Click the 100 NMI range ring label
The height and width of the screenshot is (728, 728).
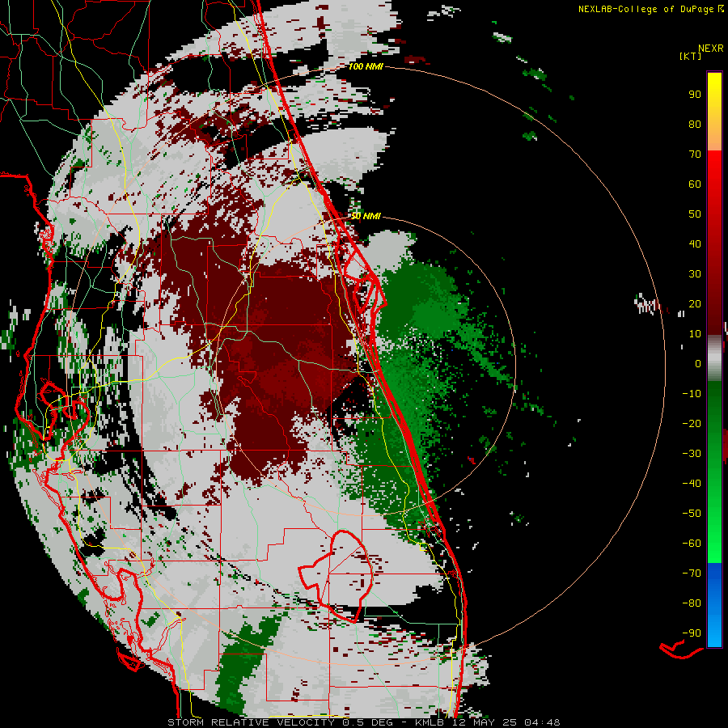tap(365, 66)
